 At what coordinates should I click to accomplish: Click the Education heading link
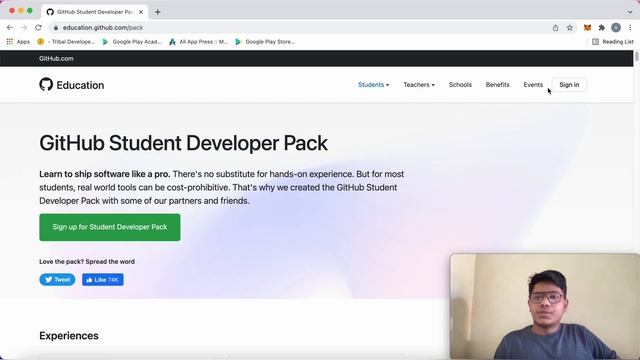tap(80, 85)
